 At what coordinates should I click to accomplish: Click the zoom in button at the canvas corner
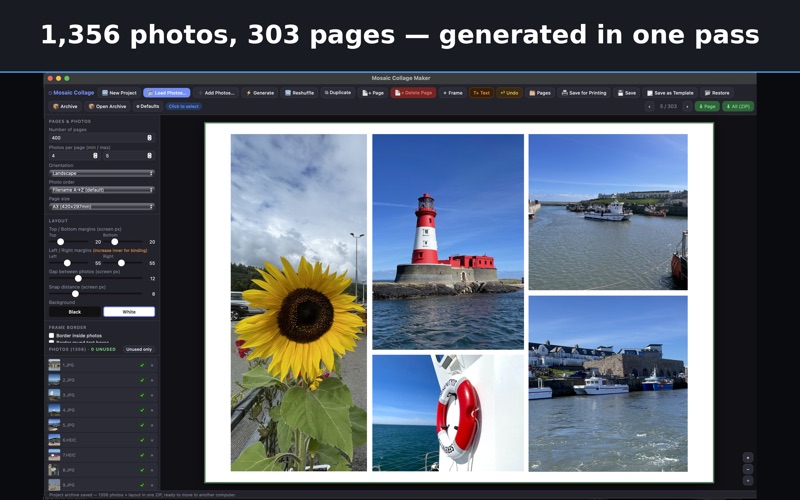coord(747,457)
